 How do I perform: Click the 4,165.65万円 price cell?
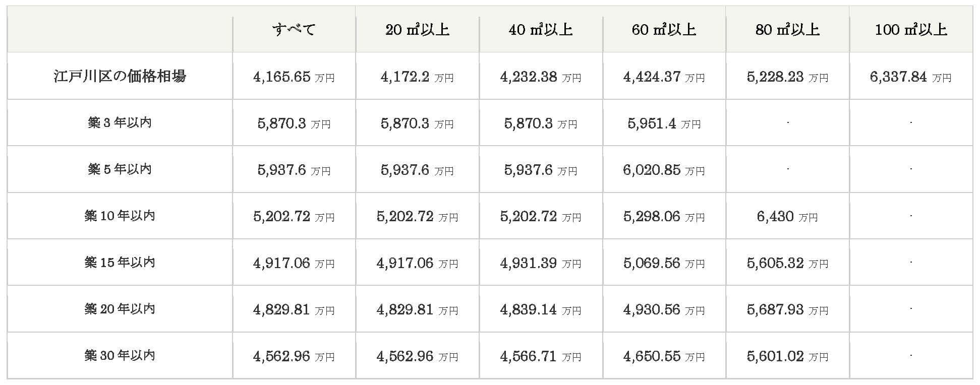pos(294,77)
